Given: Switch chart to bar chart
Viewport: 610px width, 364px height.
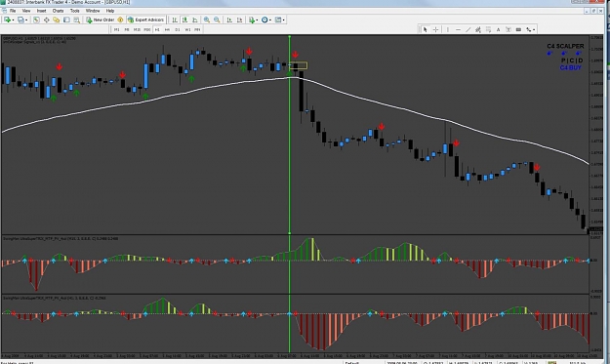Looking at the screenshot, I should [x=175, y=20].
